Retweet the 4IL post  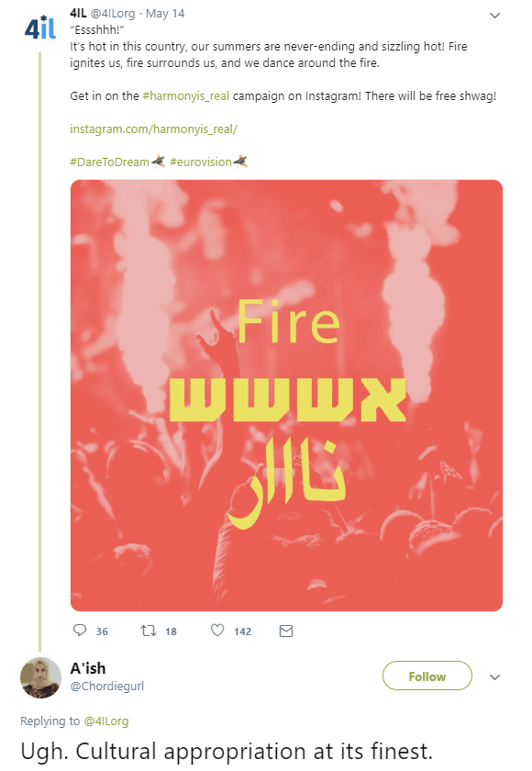[x=149, y=631]
